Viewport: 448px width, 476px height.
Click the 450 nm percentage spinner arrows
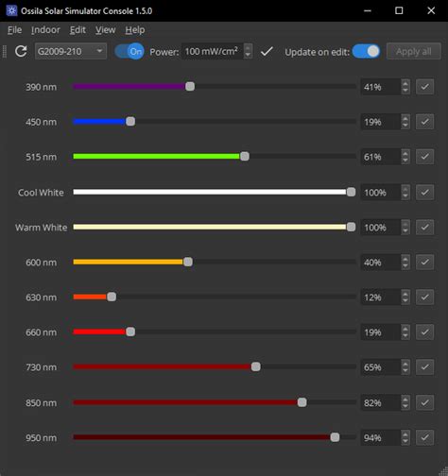click(x=405, y=122)
